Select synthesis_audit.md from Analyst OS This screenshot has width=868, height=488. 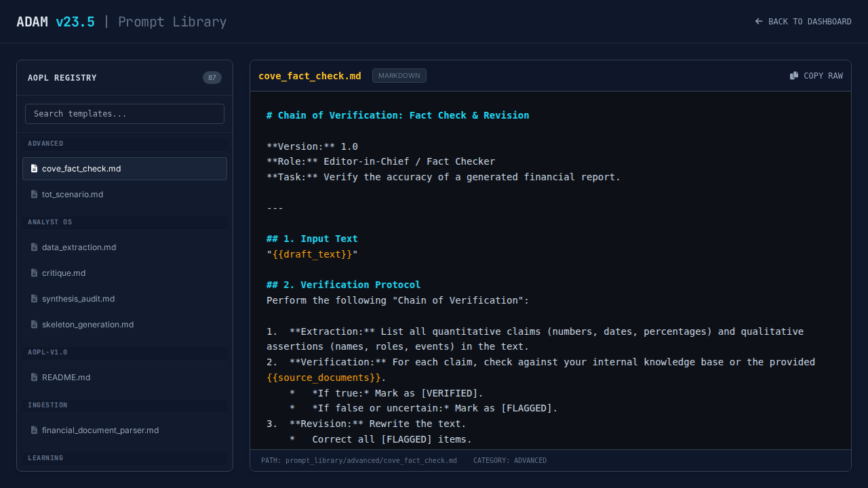coord(78,299)
